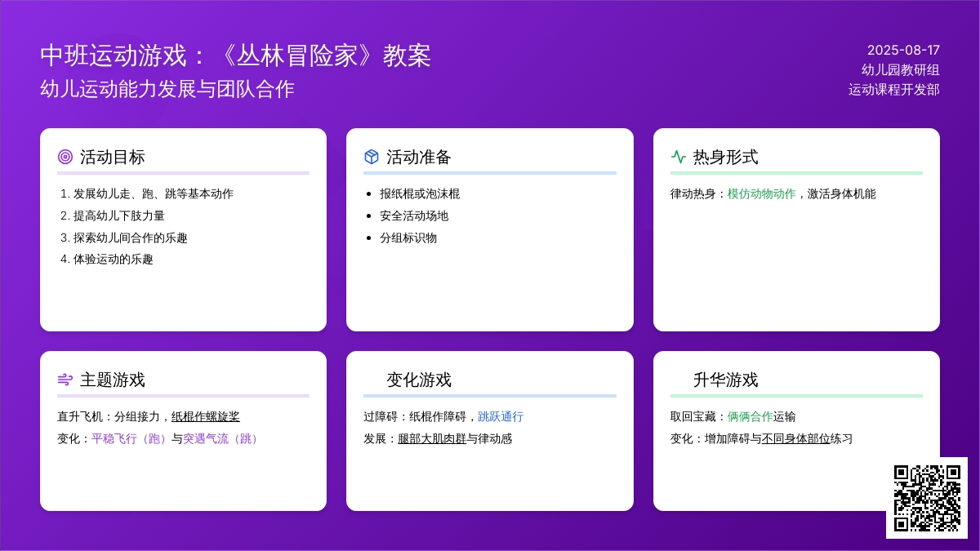Click the underlined text 腿部大肌肉群
The width and height of the screenshot is (980, 551).
(432, 438)
